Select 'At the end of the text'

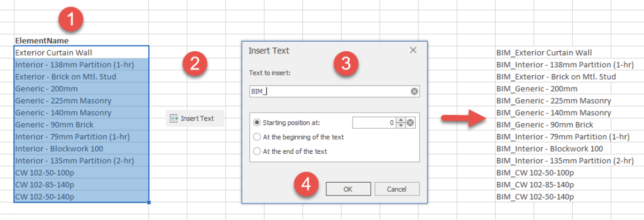click(257, 152)
